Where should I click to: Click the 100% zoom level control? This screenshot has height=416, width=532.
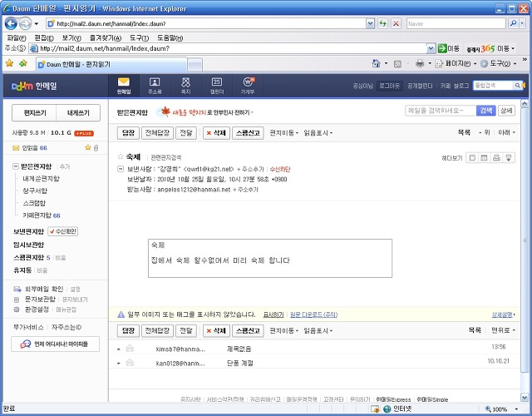coord(501,409)
